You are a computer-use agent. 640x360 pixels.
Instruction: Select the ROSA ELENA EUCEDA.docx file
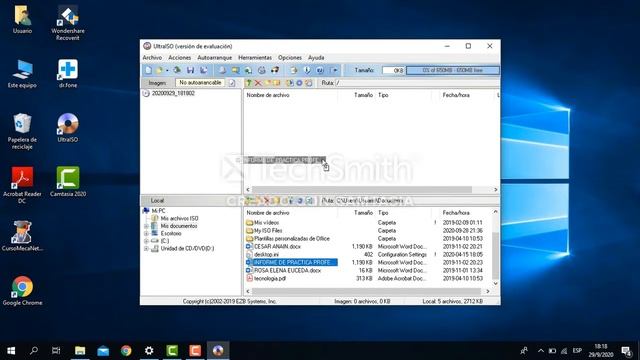click(x=287, y=270)
